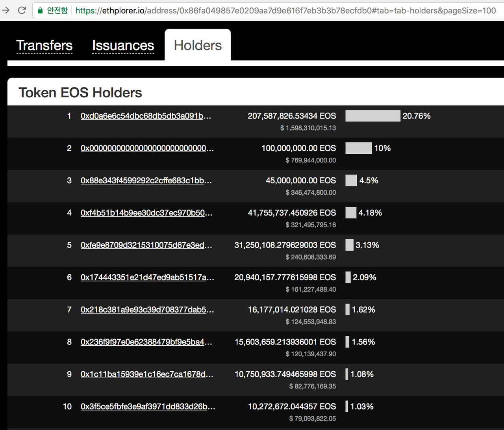This screenshot has height=430, width=504.
Task: Click the $ 769,944,000.00 value
Action: pyautogui.click(x=311, y=160)
